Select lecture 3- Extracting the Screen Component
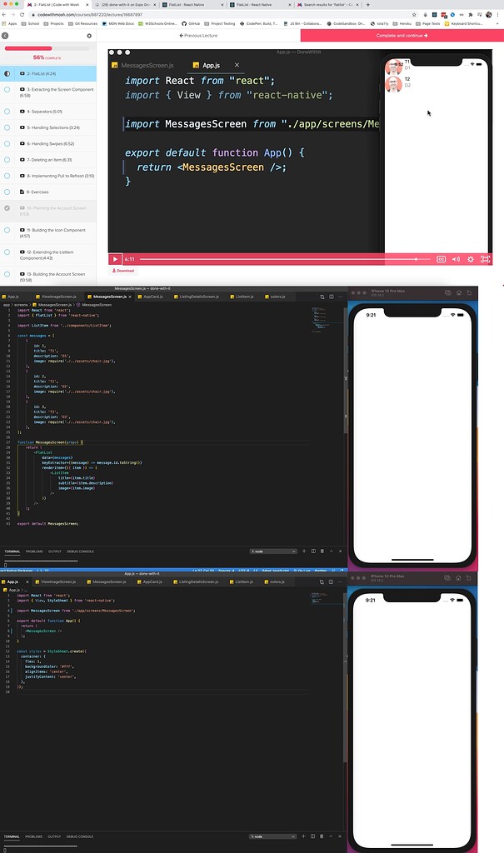 point(57,92)
